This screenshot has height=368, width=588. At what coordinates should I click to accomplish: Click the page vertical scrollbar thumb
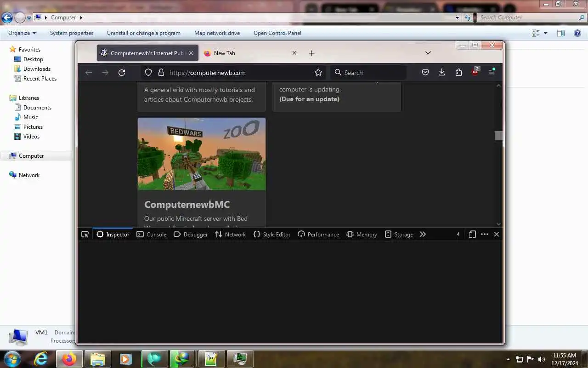pos(498,136)
